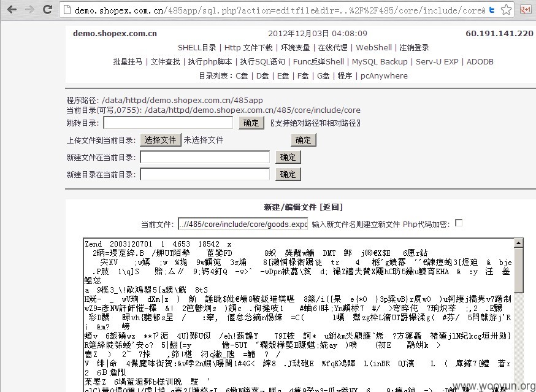The height and width of the screenshot is (392, 536).
Task: Browse the C盘 drive link
Action: pyautogui.click(x=242, y=75)
